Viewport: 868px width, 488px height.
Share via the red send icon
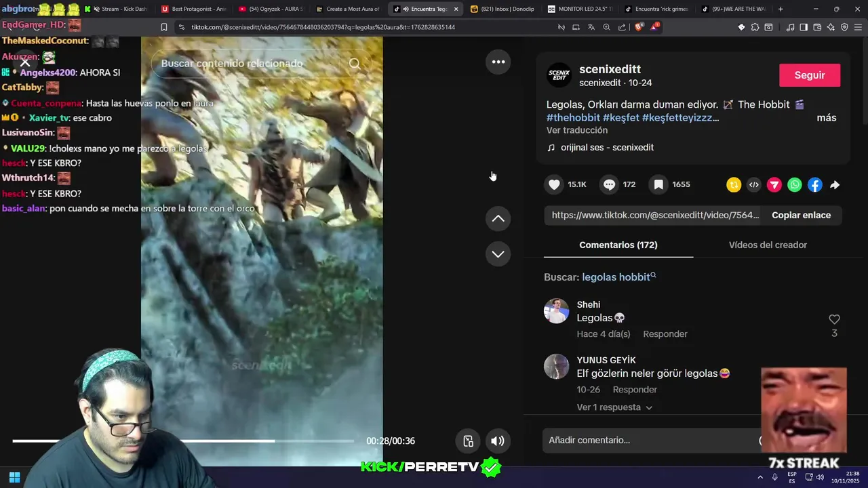pyautogui.click(x=774, y=185)
